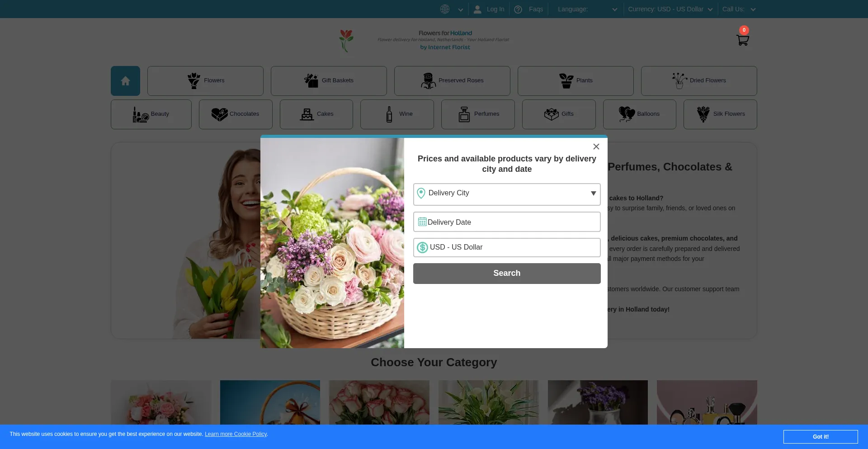Click the home icon button

point(125,81)
